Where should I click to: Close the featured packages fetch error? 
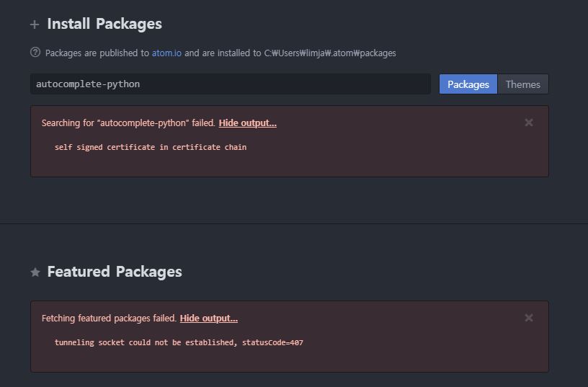[529, 318]
